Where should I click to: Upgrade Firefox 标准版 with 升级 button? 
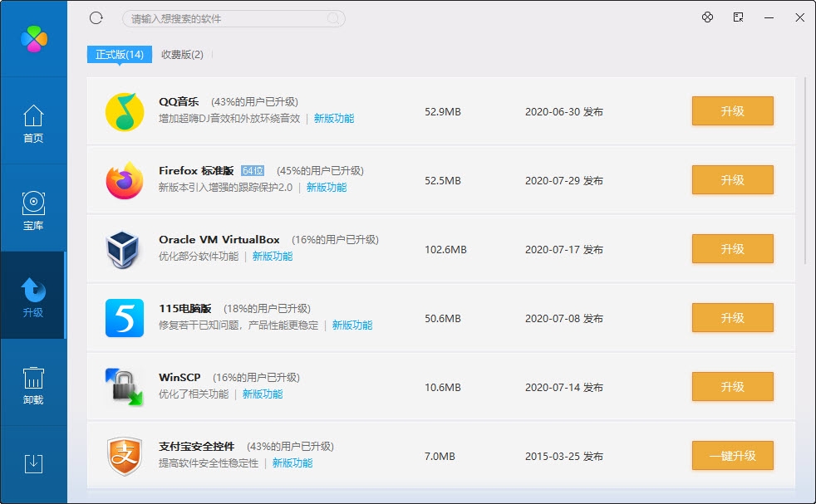tap(733, 180)
